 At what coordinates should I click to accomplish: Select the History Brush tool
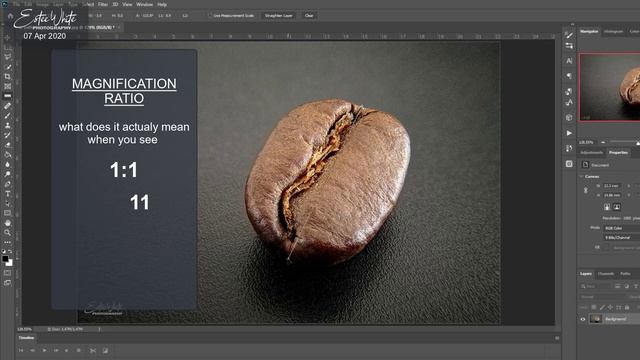pyautogui.click(x=7, y=135)
